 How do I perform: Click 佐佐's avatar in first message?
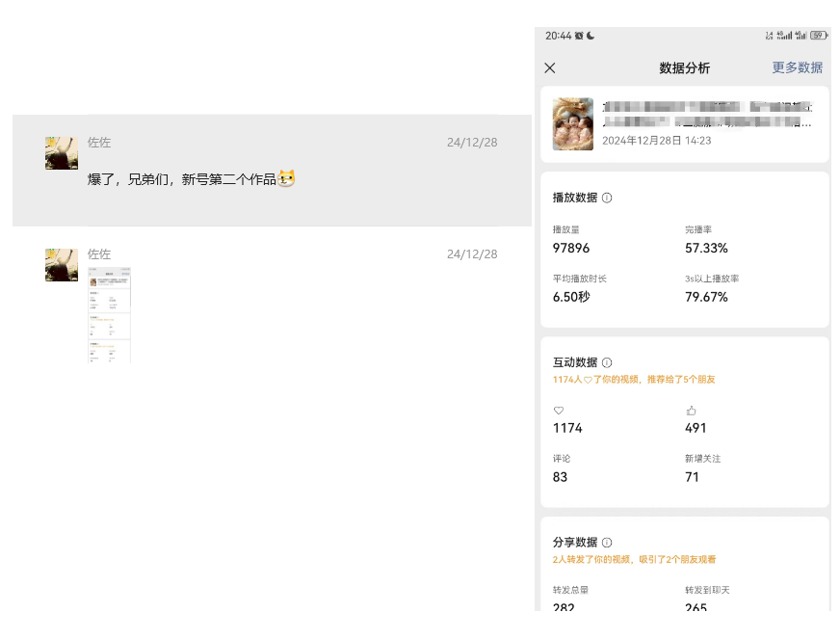62,152
